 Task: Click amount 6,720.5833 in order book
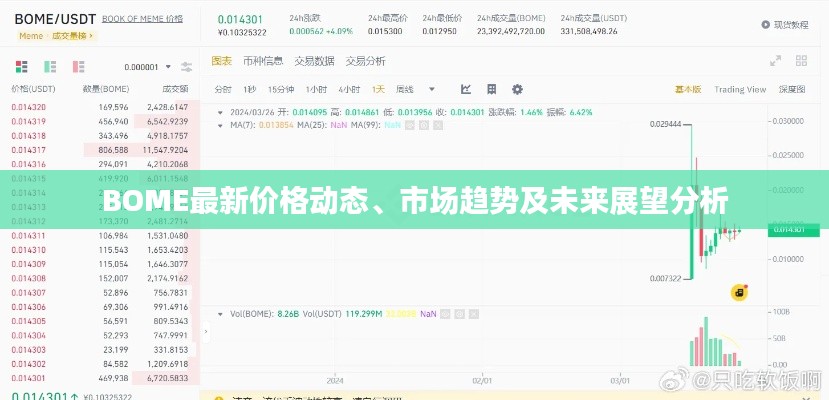pyautogui.click(x=168, y=378)
